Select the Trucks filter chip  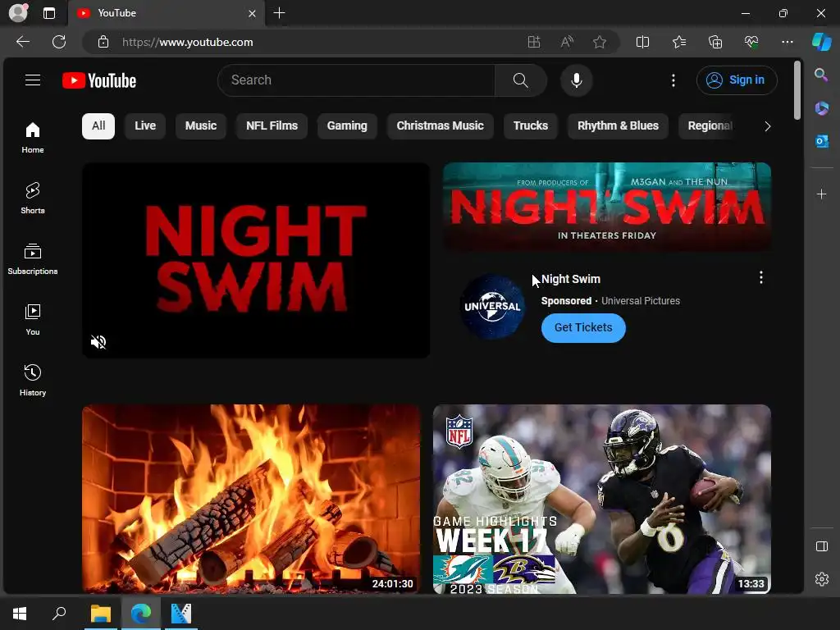coord(531,126)
